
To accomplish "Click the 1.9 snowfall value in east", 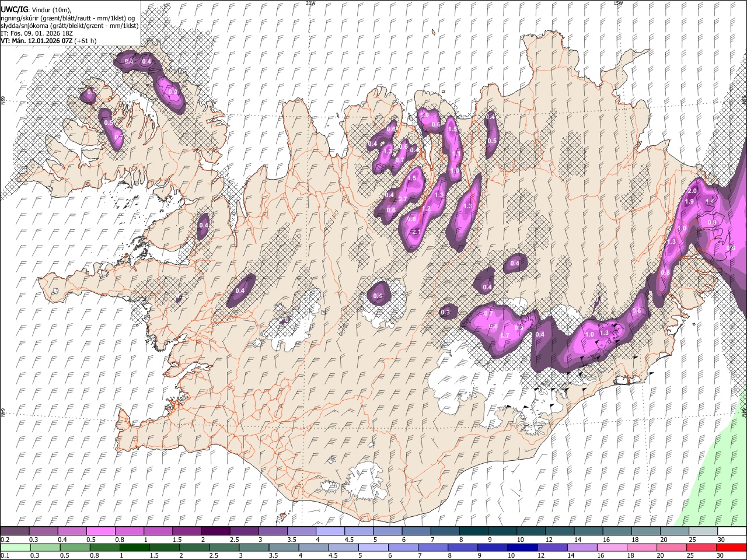I will click(689, 202).
